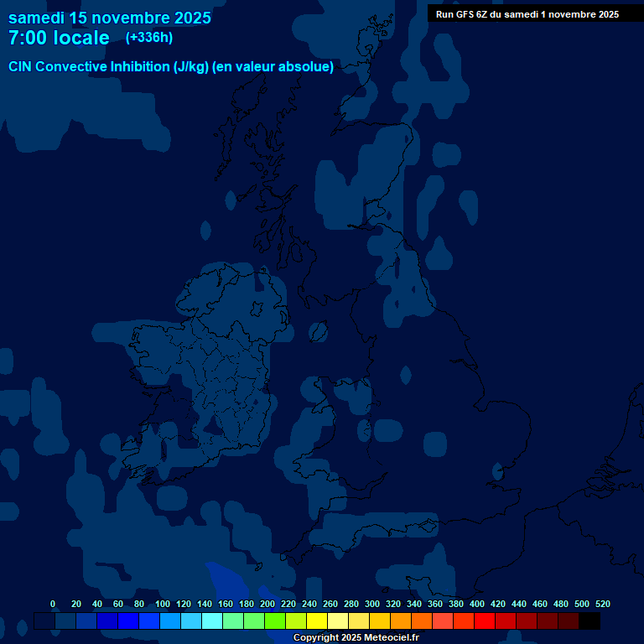Click the legend value label 0
The height and width of the screenshot is (644, 644).
coord(53,604)
